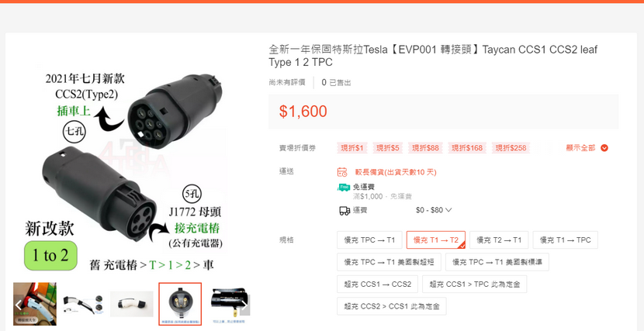
Task: Click the next thumbnail arrow
Action: 244,305
